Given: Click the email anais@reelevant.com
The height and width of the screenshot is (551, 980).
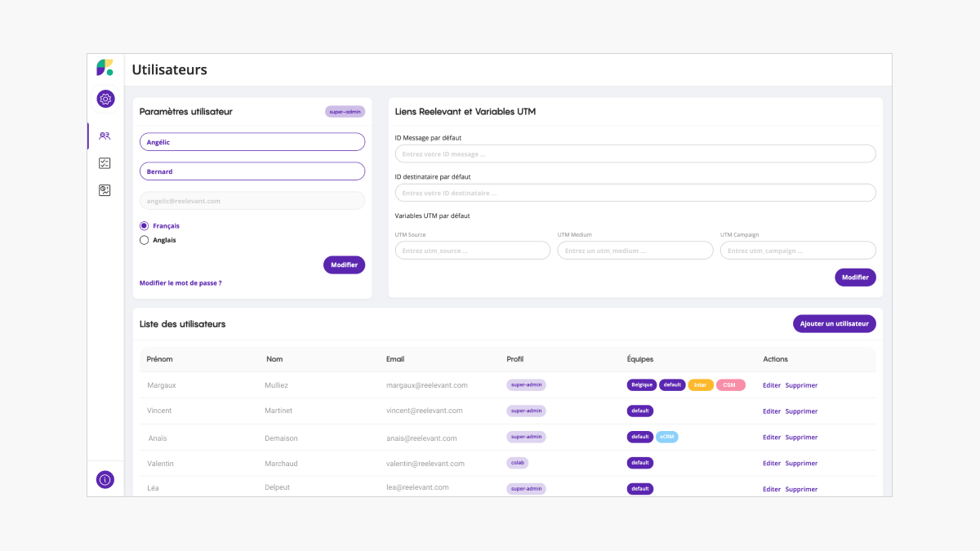Looking at the screenshot, I should coord(421,438).
